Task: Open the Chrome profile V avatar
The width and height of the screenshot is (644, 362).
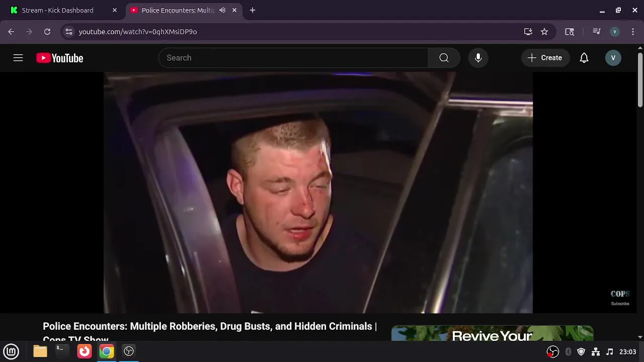Action: 614,32
